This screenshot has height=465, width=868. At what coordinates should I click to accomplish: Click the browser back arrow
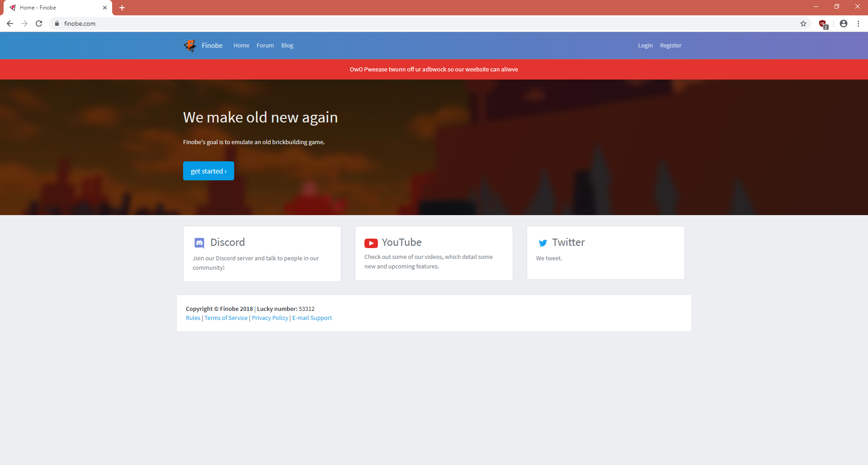tap(9, 23)
